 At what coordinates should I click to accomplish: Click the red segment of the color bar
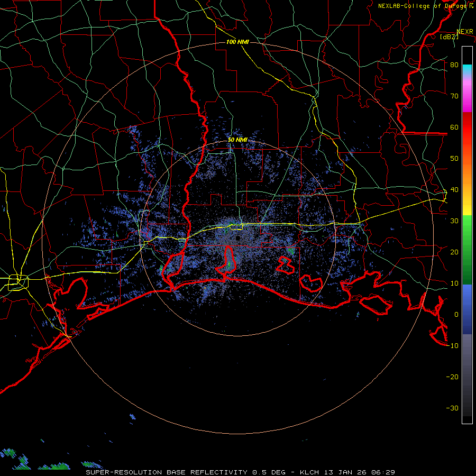click(467, 127)
